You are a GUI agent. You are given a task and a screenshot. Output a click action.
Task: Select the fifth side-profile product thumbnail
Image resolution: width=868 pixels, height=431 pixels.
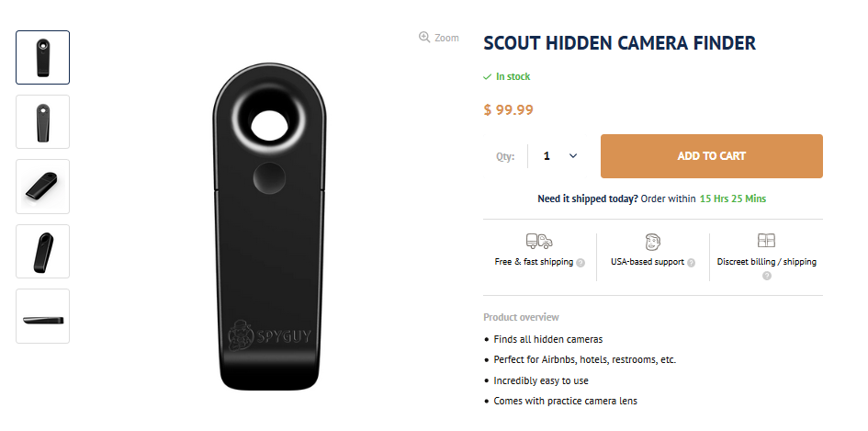[x=42, y=316]
